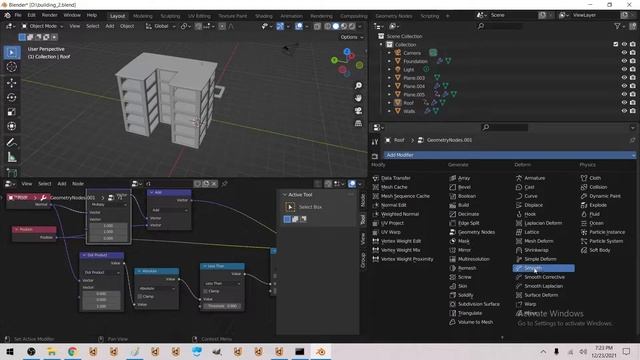The image size is (640, 360).
Task: Switch to the Shading workspace tab
Action: (x=264, y=16)
